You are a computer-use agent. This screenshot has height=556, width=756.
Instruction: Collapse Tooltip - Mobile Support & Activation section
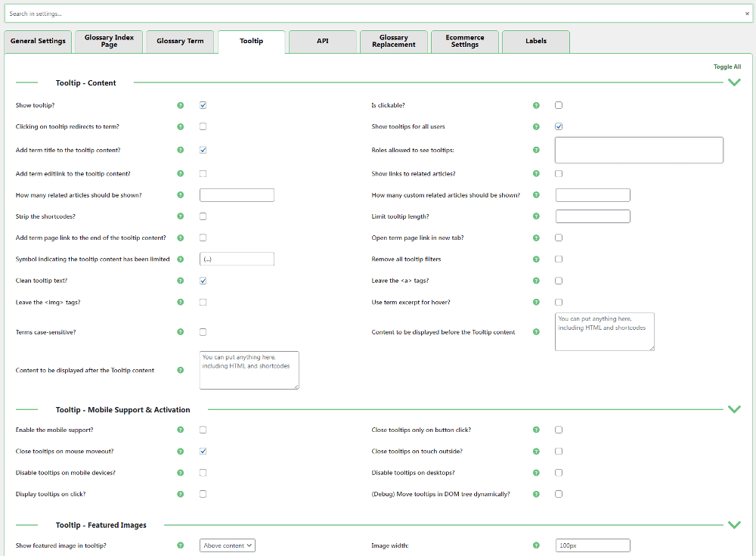[x=733, y=409]
